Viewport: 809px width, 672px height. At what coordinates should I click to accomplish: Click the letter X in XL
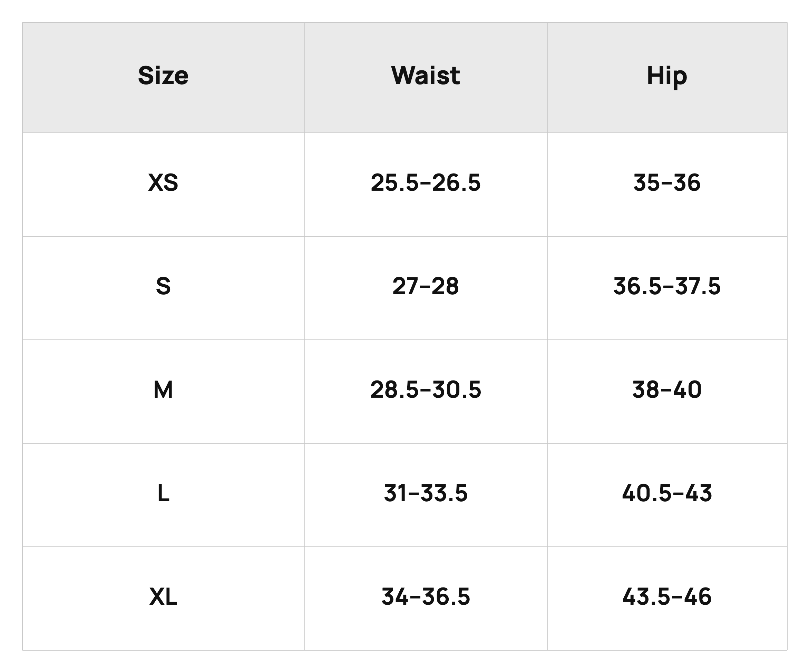pyautogui.click(x=156, y=597)
